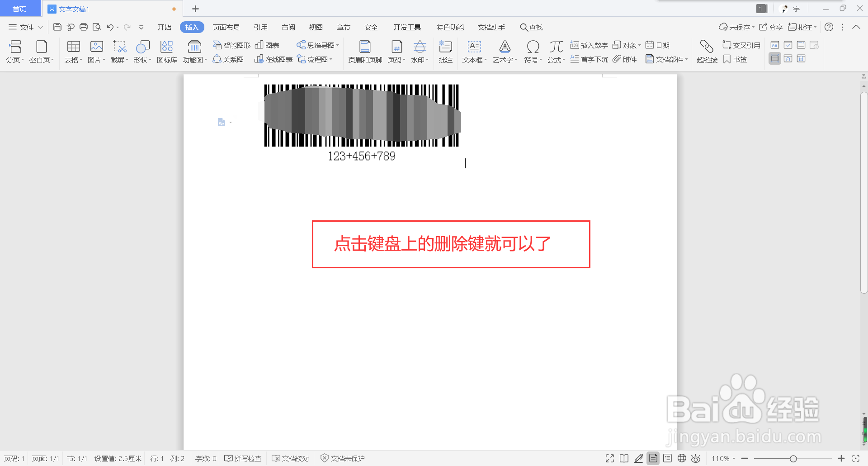
Task: Click the Unsaved (未保存) cloud button
Action: click(x=736, y=27)
